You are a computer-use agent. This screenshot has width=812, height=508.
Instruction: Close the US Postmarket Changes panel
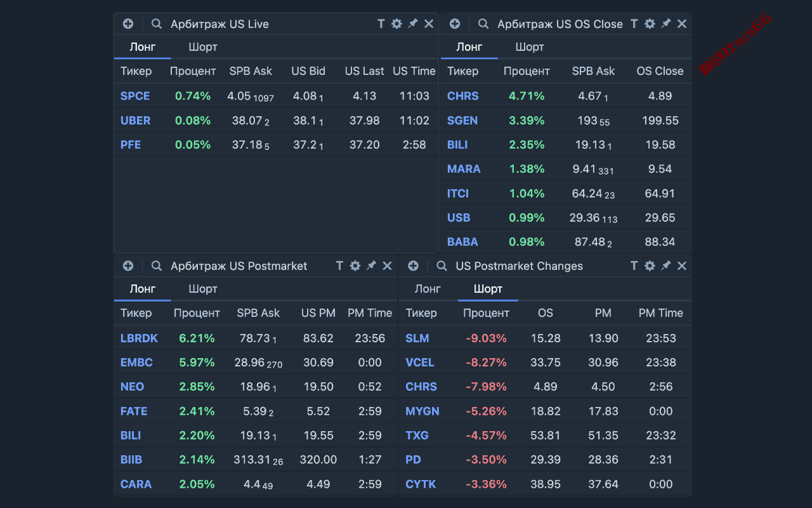click(x=682, y=265)
